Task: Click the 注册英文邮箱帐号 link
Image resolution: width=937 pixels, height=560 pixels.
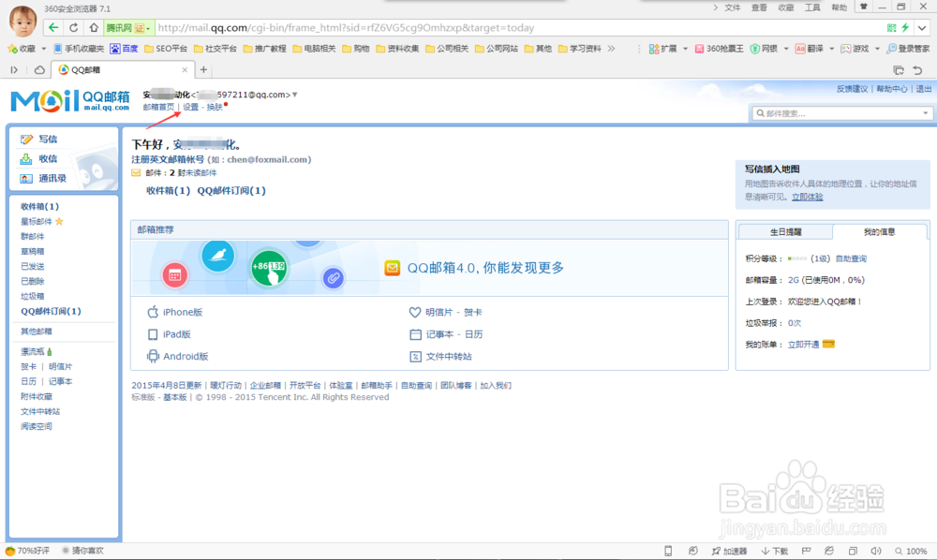Action: coord(168,159)
